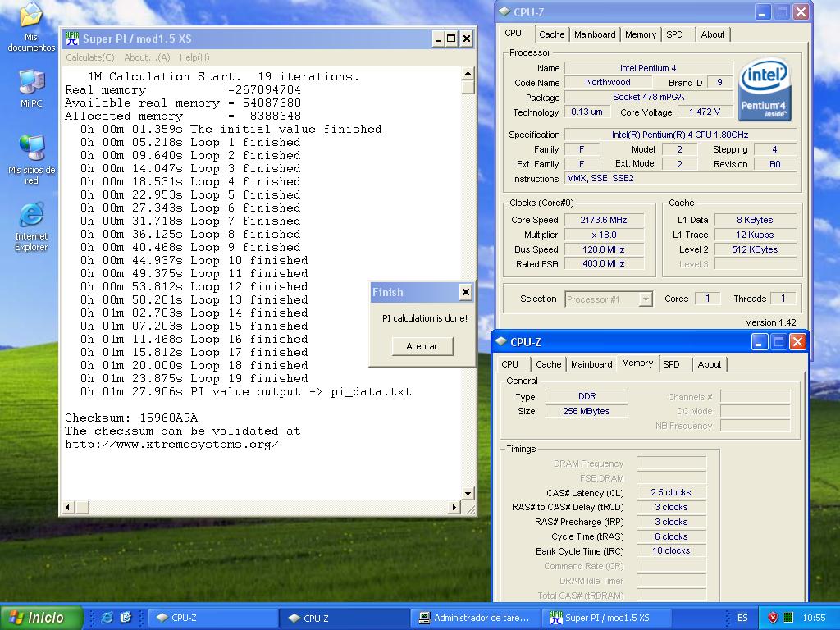Click Super PI vertical scrollbar thumb
Image resolution: width=840 pixels, height=630 pixels.
[x=468, y=87]
